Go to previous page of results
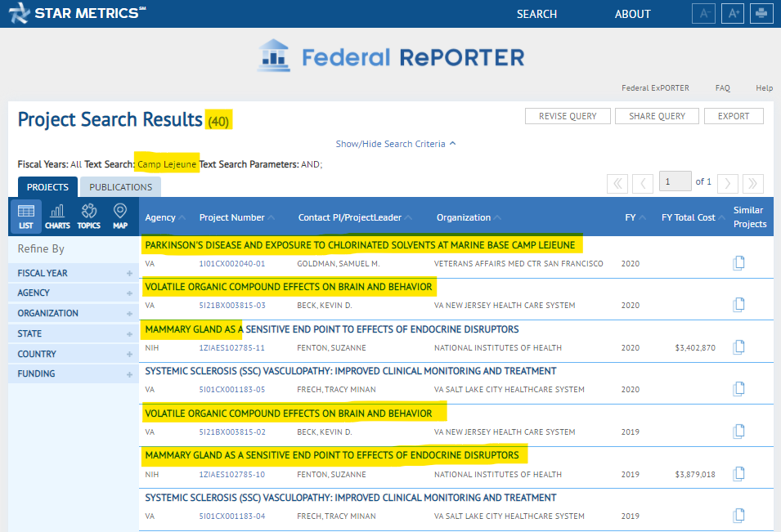 [x=643, y=184]
